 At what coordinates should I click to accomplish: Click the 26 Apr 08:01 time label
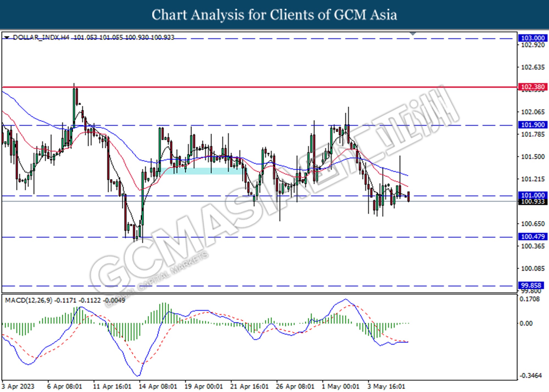[x=295, y=387]
